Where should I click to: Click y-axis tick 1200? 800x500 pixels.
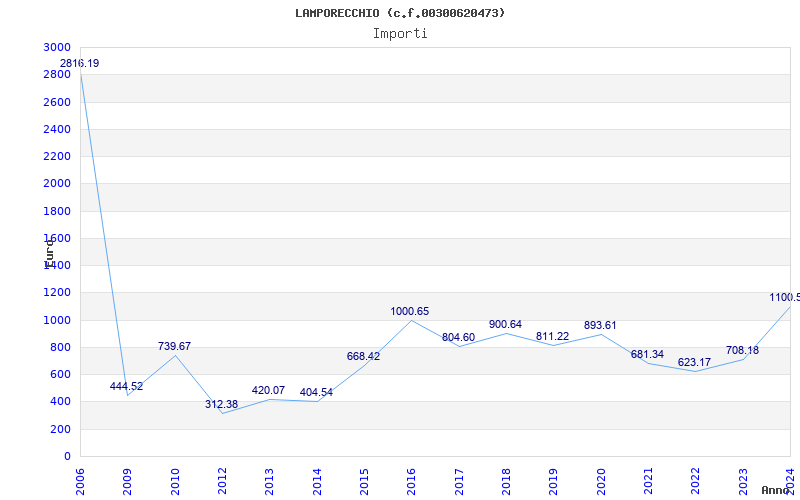(x=57, y=293)
